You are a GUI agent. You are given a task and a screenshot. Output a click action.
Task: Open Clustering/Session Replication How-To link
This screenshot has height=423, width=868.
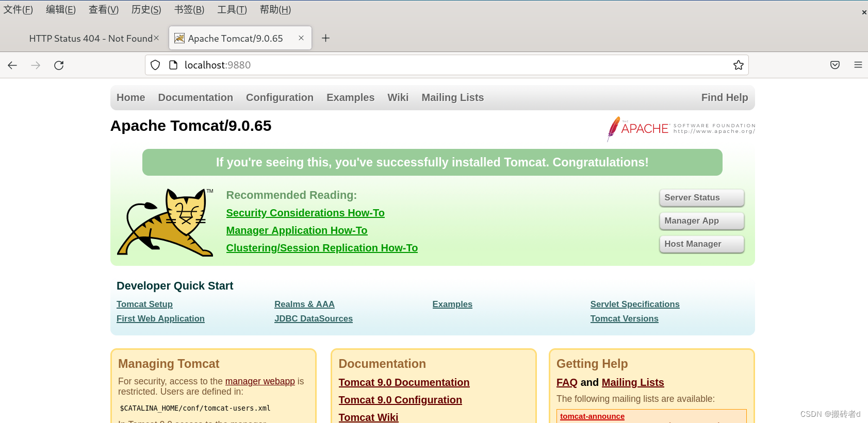pyautogui.click(x=322, y=248)
